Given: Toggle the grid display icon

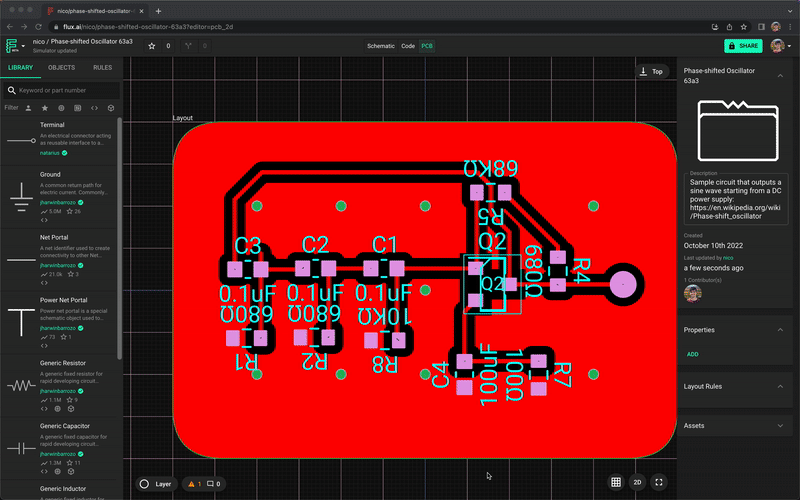Looking at the screenshot, I should (x=616, y=483).
